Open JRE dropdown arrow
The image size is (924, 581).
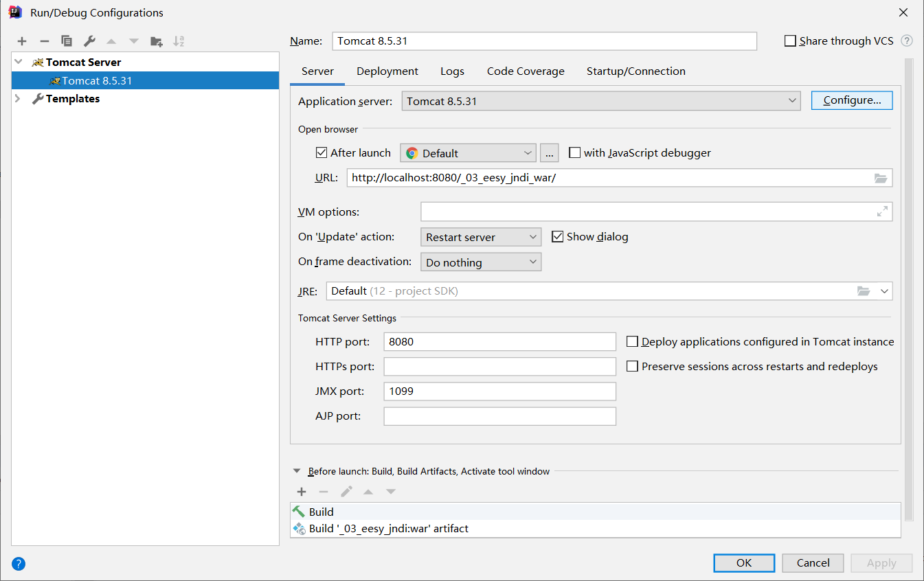point(884,291)
